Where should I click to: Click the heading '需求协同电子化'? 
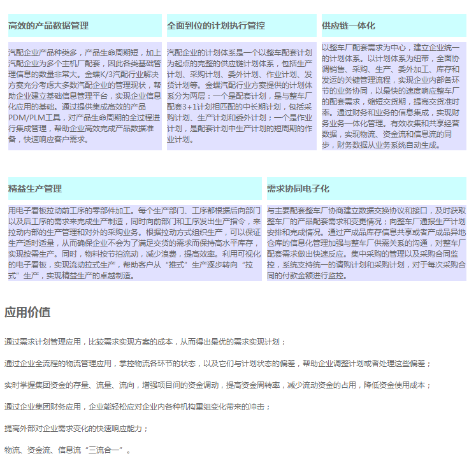click(x=298, y=189)
